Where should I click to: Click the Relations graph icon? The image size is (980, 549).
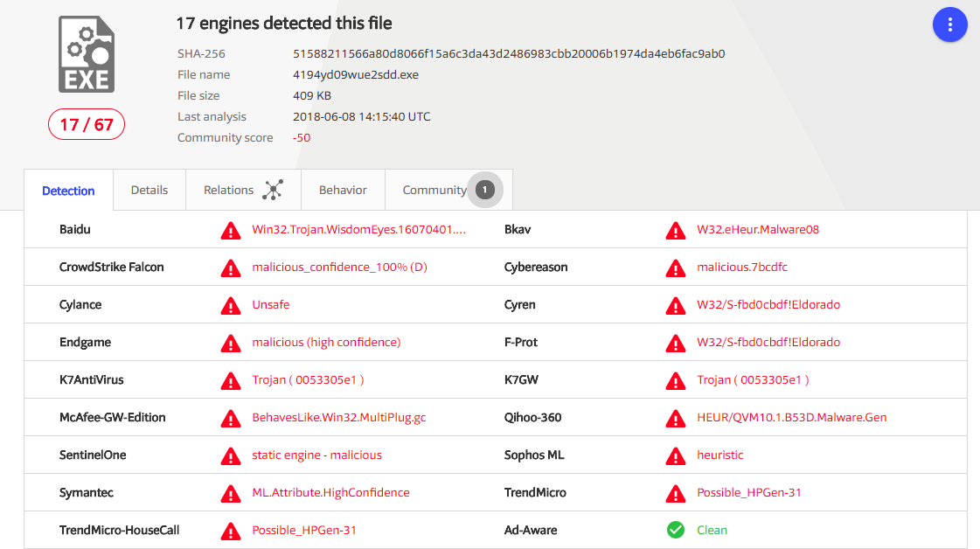273,190
